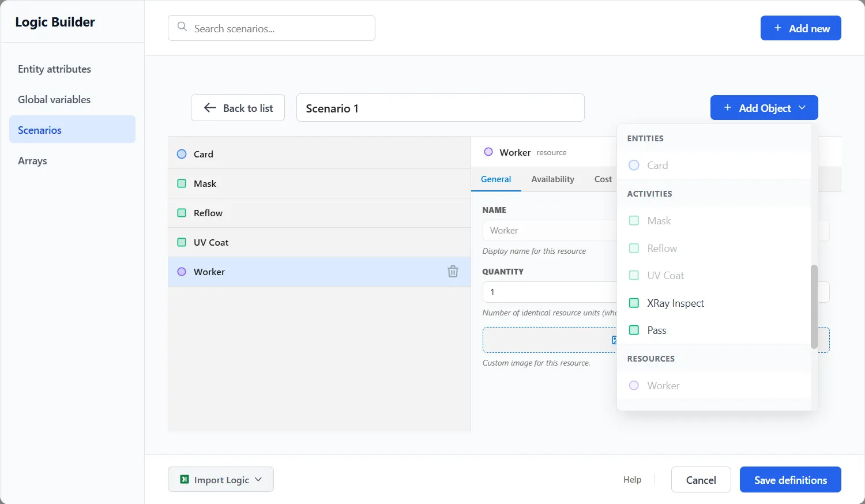Switch to the Cost tab
This screenshot has width=865, height=504.
[x=603, y=179]
